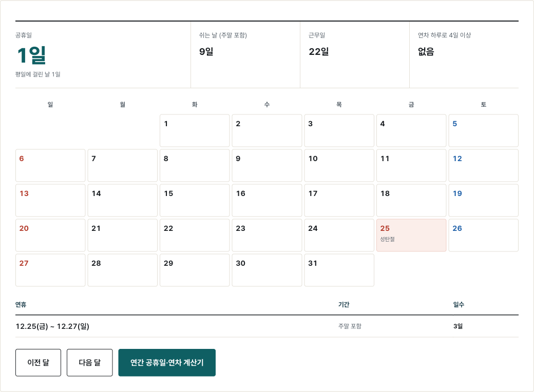Select calendar day 9
Viewport: 534px width, 392px height.
point(267,165)
